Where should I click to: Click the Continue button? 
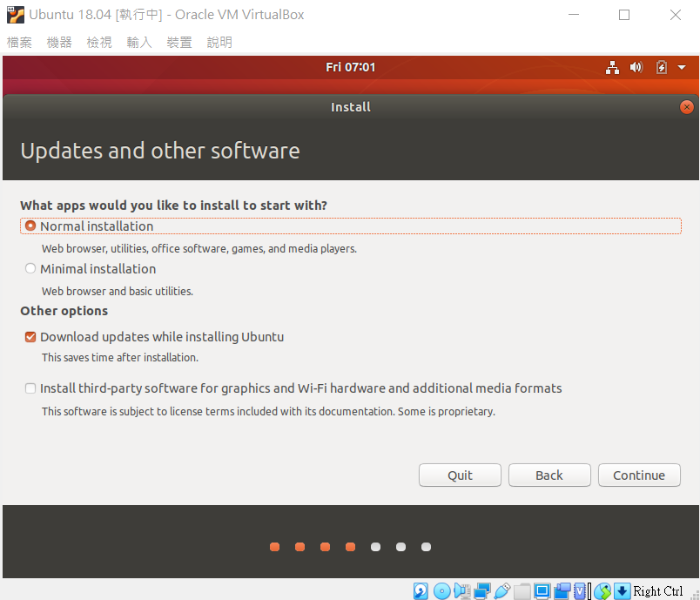click(639, 475)
